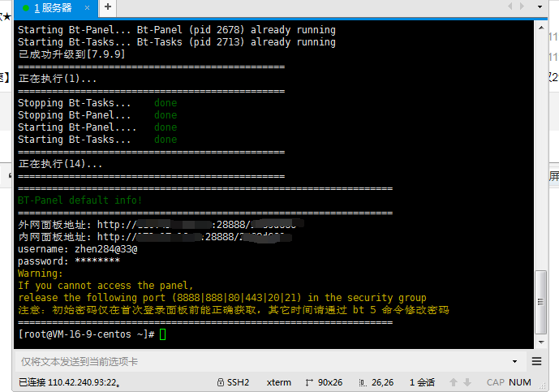The height and width of the screenshot is (392, 559).
Task: Click the green terminal cursor block
Action: 162,334
